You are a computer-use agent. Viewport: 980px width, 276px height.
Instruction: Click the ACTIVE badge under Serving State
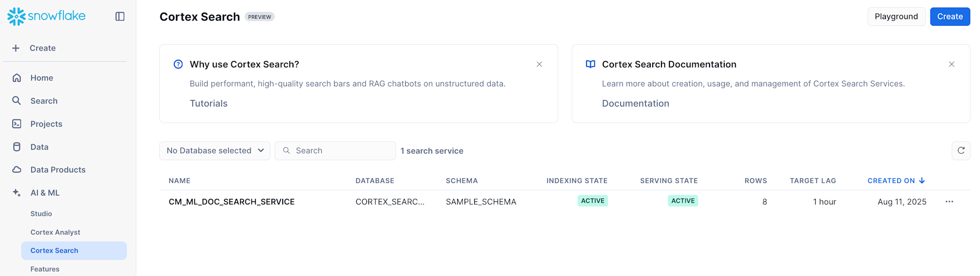683,201
